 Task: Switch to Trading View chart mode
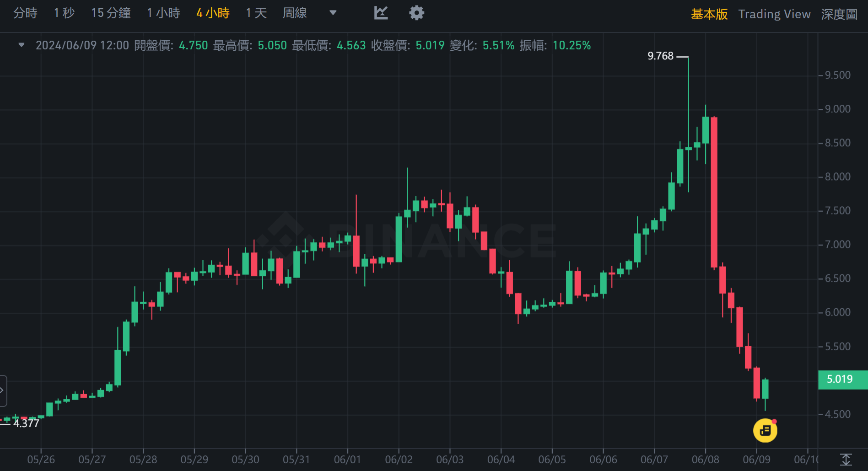[x=774, y=14]
